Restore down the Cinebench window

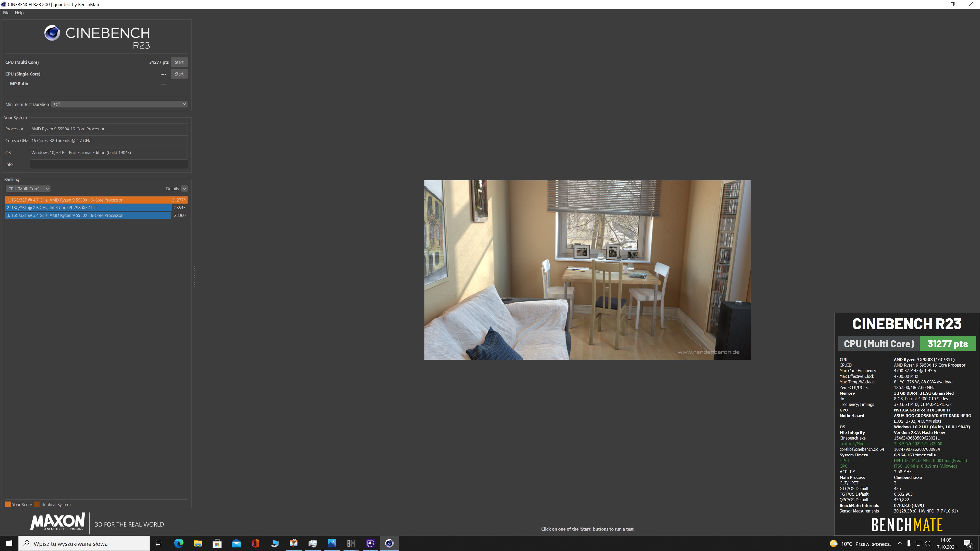(953, 4)
